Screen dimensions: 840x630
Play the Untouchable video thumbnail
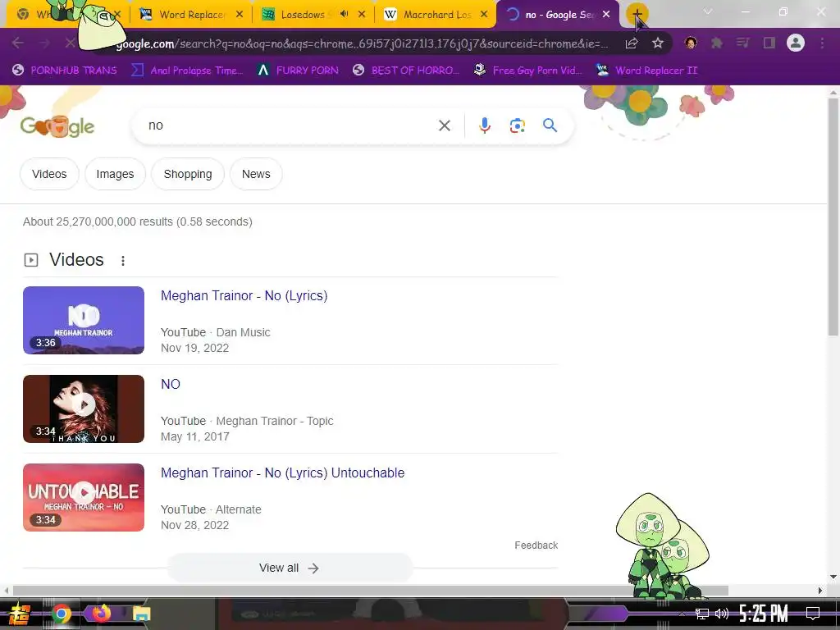point(84,497)
